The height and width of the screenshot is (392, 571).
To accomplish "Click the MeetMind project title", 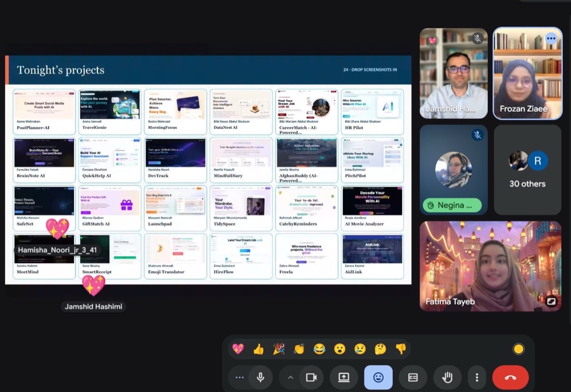I will (28, 272).
